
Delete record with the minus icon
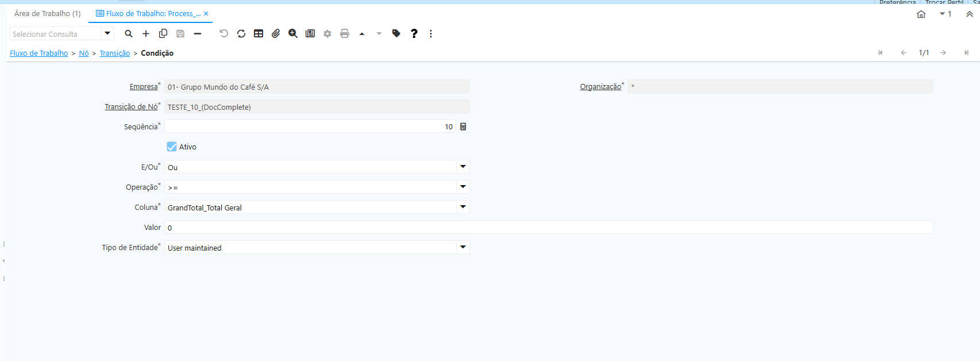198,33
